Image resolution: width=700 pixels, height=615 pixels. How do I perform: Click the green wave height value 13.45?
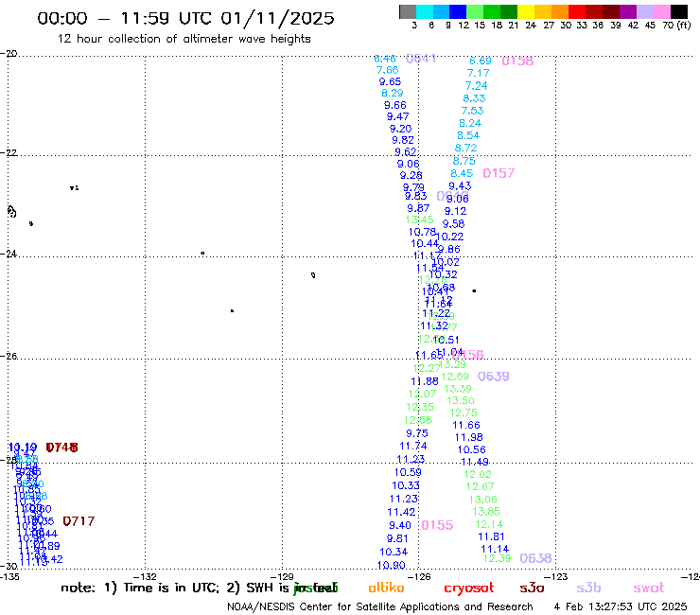tap(420, 220)
